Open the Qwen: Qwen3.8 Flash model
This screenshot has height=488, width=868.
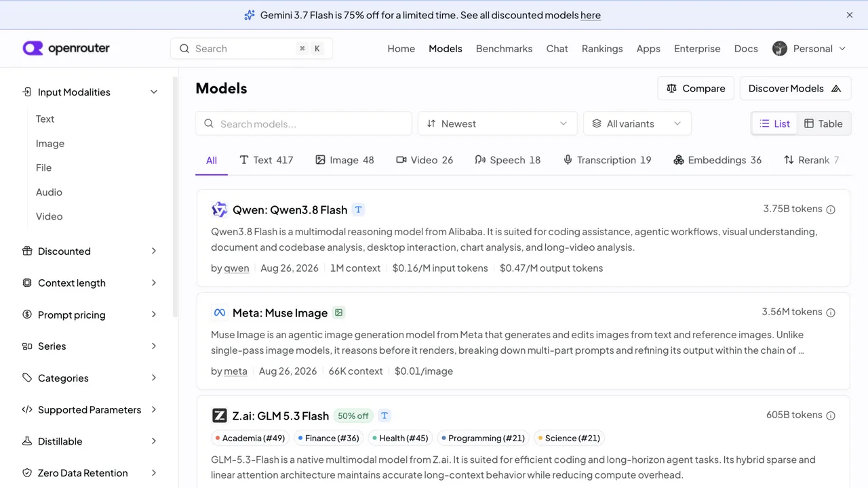[x=290, y=210]
